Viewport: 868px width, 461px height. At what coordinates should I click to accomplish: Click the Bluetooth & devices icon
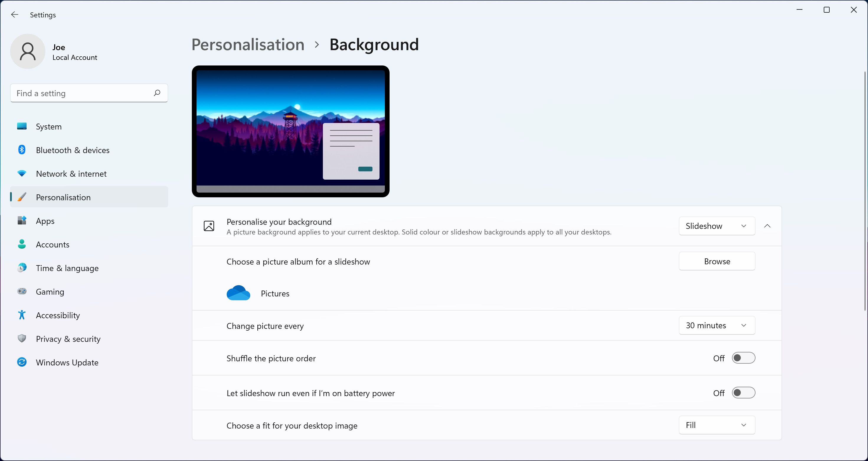coord(22,150)
